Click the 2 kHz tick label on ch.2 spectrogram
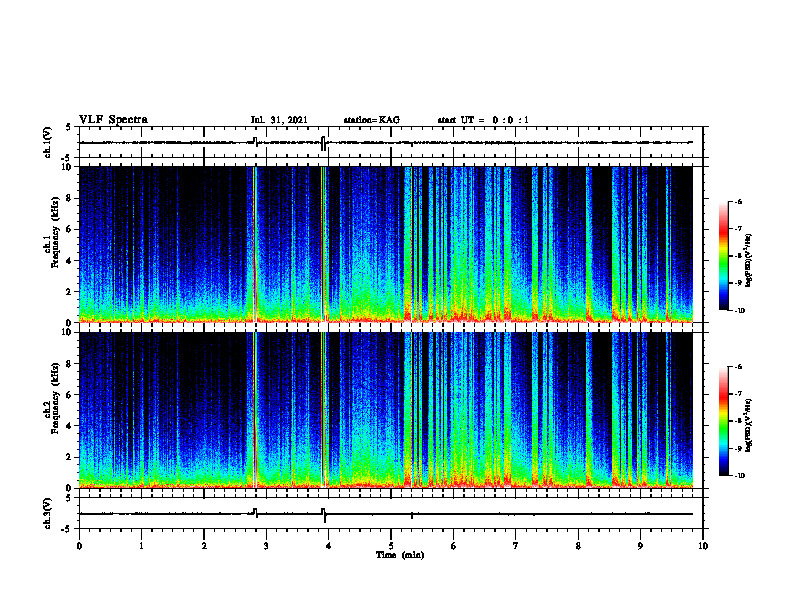 (70, 457)
